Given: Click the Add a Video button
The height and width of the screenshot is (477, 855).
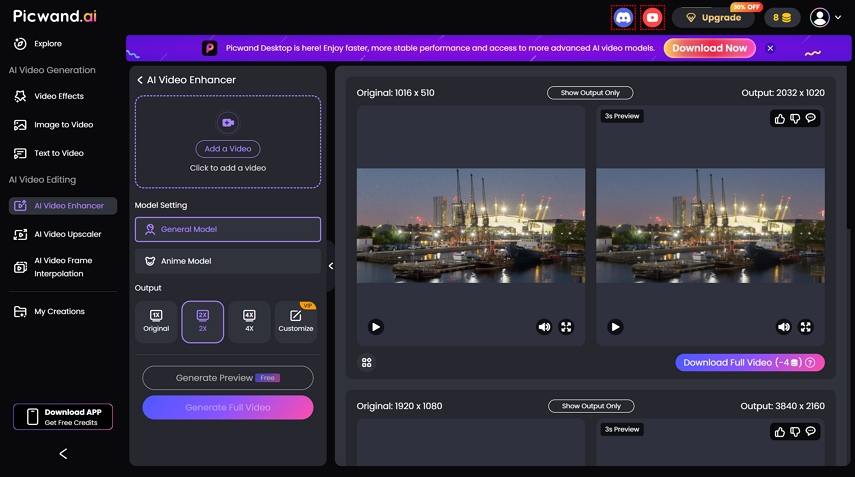Looking at the screenshot, I should (x=228, y=149).
